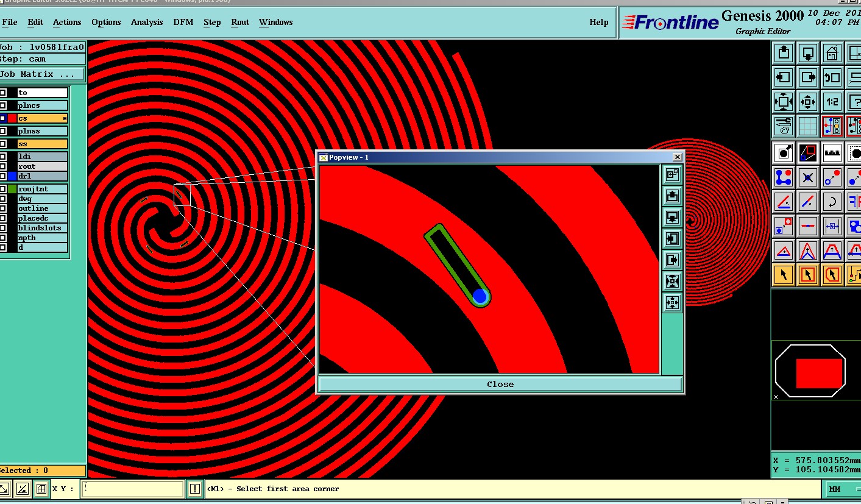The image size is (861, 504).
Task: Open the Actions menu
Action: [67, 22]
